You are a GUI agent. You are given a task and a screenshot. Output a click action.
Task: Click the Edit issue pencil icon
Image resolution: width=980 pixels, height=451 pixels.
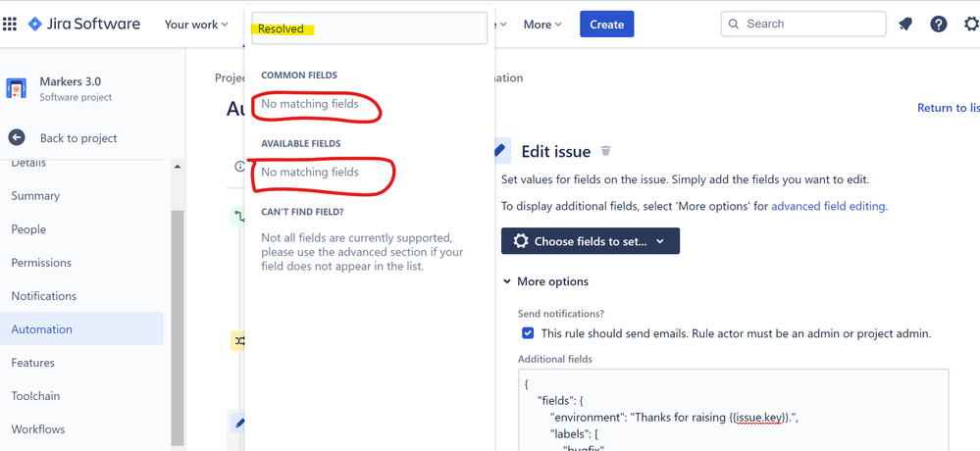[x=500, y=151]
